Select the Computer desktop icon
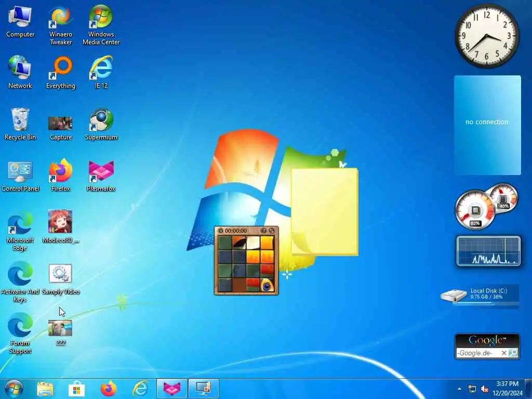 point(20,21)
